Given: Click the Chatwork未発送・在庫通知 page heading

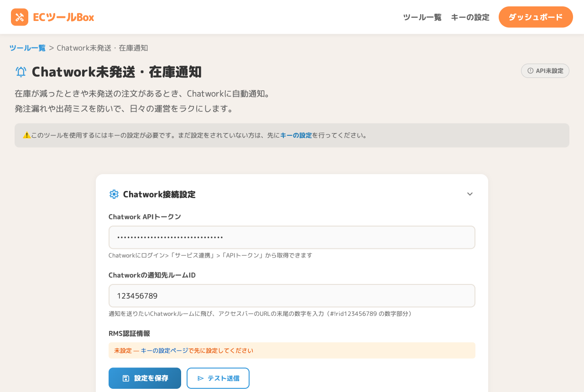Looking at the screenshot, I should coord(116,72).
